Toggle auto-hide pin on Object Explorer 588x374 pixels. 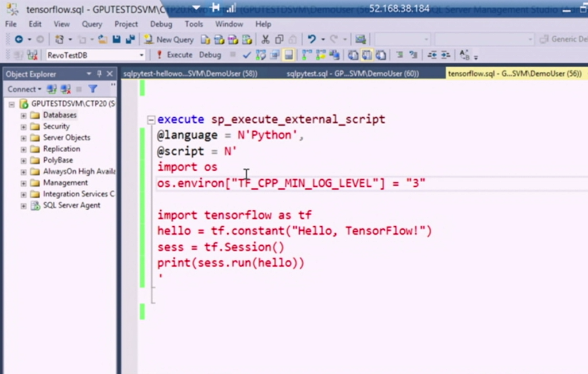click(99, 74)
